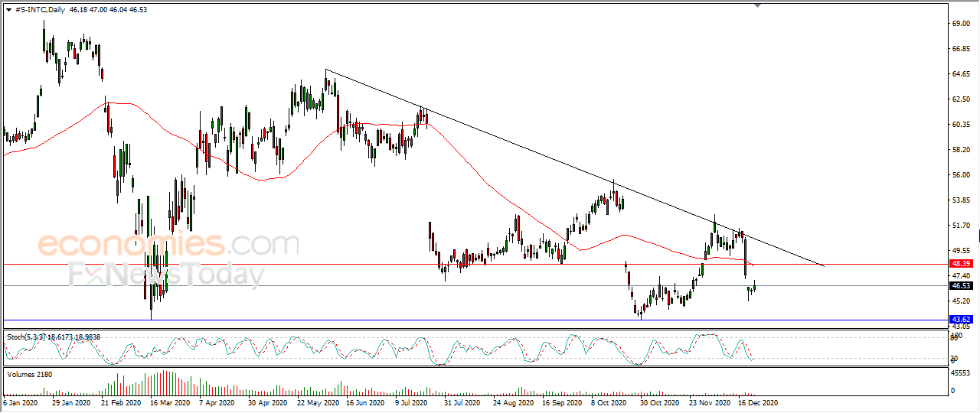Click the blue 43.62 price level label

[961, 318]
